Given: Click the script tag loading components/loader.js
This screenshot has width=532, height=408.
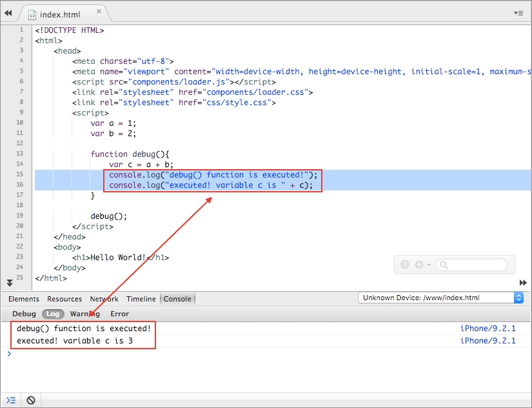Looking at the screenshot, I should click(173, 82).
